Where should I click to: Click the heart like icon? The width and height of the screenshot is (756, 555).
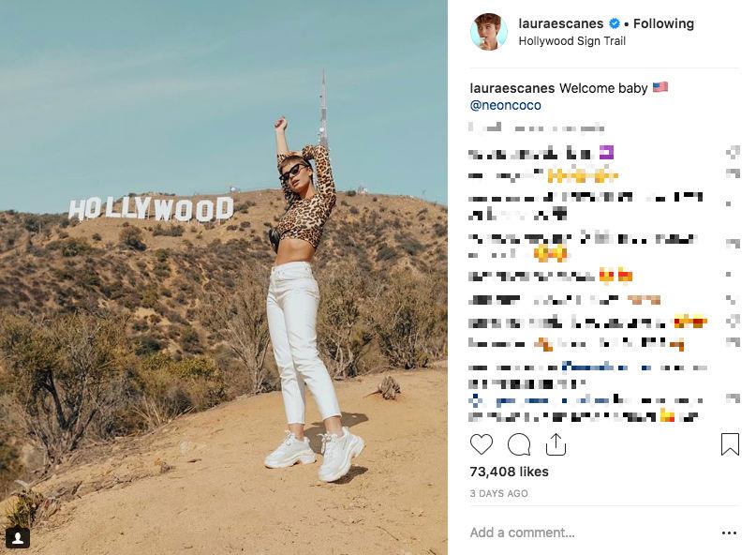482,444
